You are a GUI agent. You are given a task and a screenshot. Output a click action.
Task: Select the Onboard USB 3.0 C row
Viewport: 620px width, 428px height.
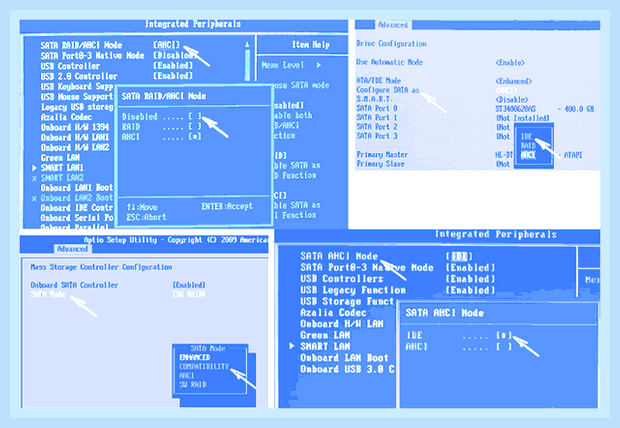(347, 369)
